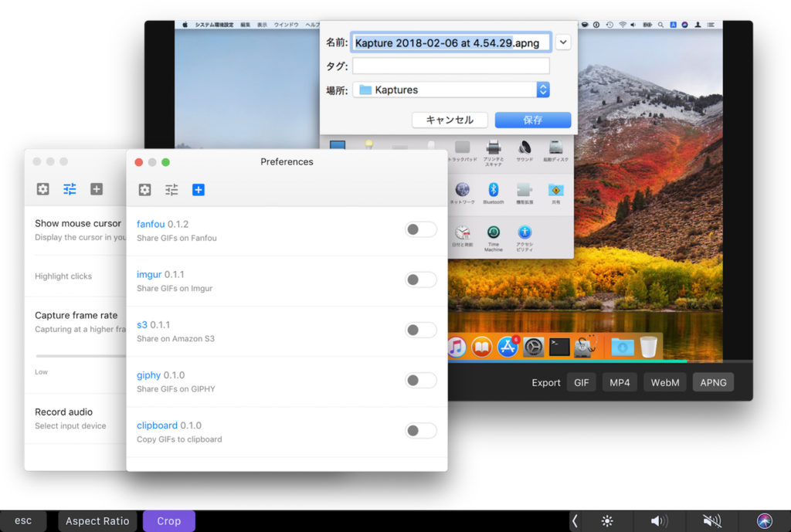Click the タグ tags input field
Screen dimensions: 791x532
point(450,66)
